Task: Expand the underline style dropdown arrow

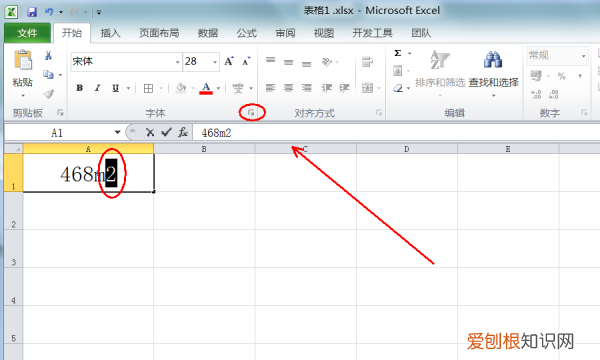Action: (x=128, y=88)
